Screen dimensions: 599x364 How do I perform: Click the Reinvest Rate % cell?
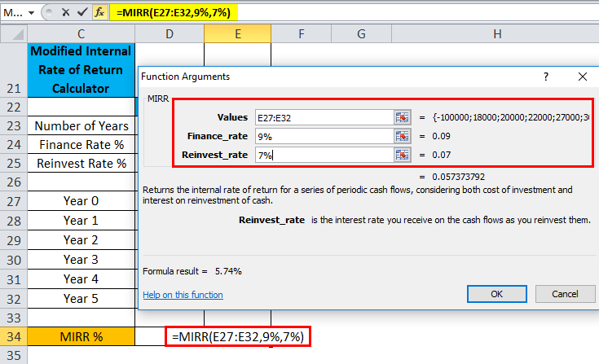81,163
